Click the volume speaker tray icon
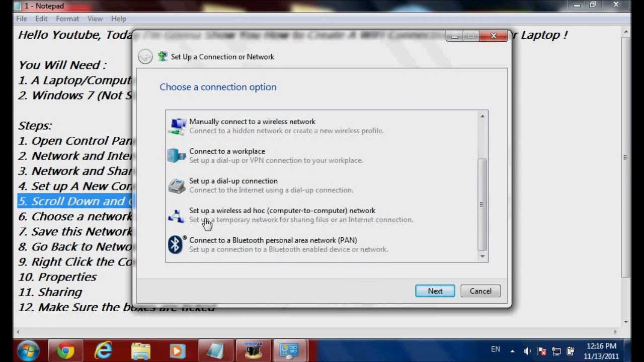The height and width of the screenshot is (362, 644). point(528,351)
